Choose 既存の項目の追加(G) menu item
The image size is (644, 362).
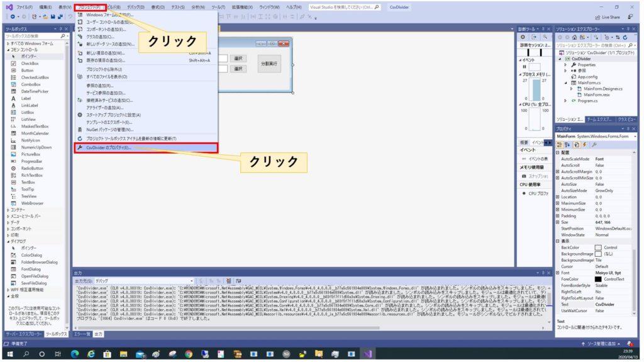[x=106, y=60]
